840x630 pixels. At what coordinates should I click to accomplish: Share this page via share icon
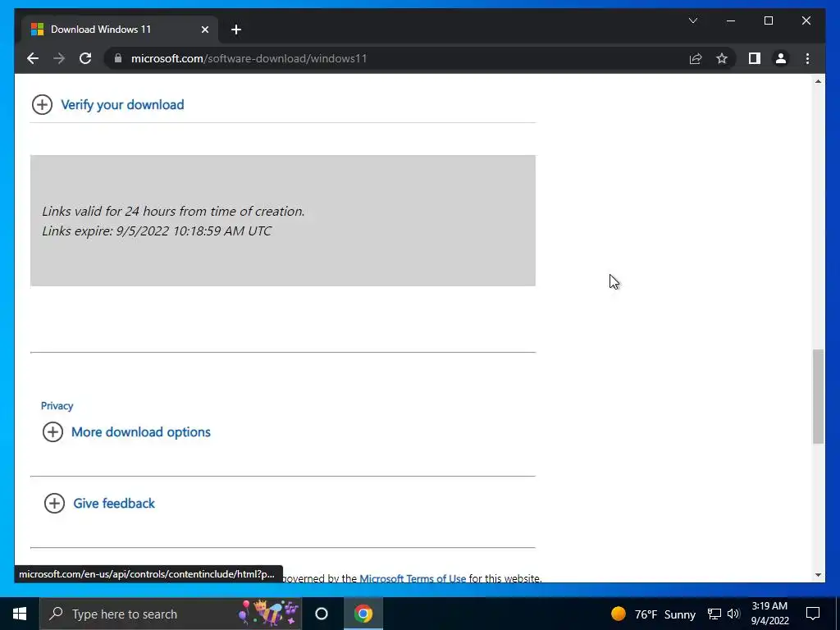(x=696, y=58)
